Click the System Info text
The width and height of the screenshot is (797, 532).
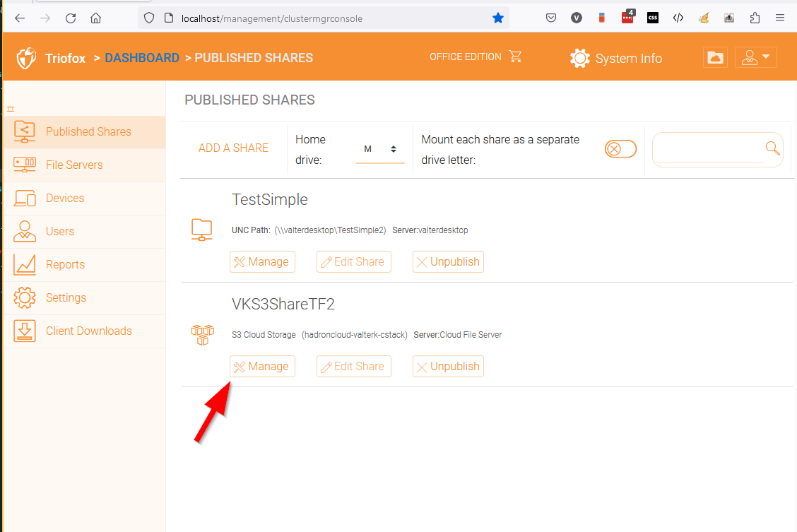pyautogui.click(x=628, y=59)
